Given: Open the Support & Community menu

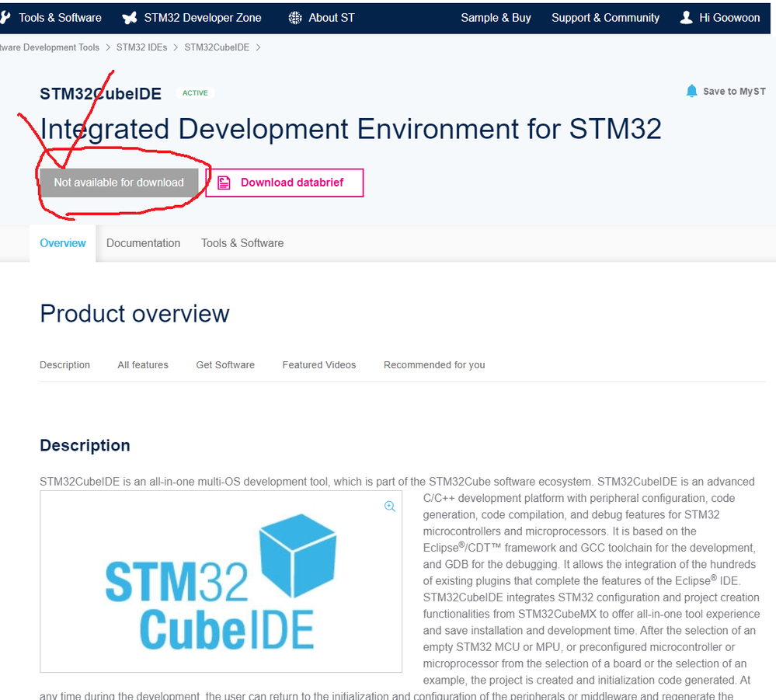Looking at the screenshot, I should click(605, 18).
